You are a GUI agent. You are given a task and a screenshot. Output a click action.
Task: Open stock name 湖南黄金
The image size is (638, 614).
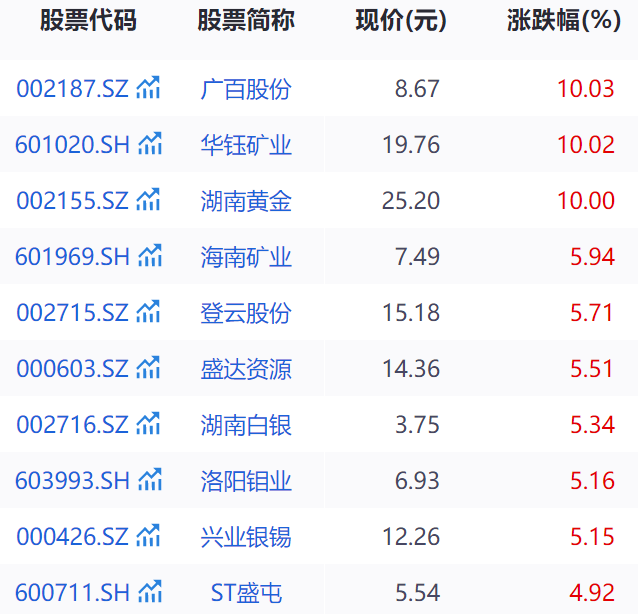[x=246, y=201]
